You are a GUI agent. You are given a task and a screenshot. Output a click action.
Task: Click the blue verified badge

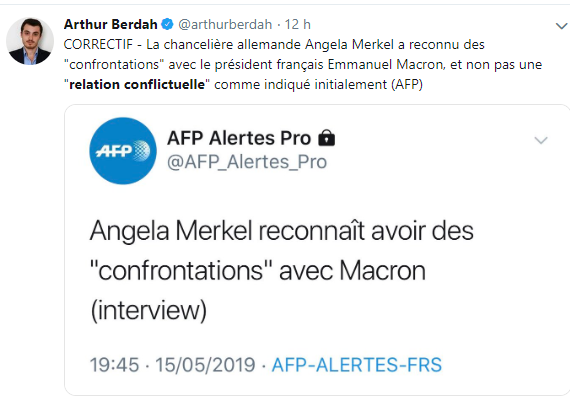coord(167,24)
